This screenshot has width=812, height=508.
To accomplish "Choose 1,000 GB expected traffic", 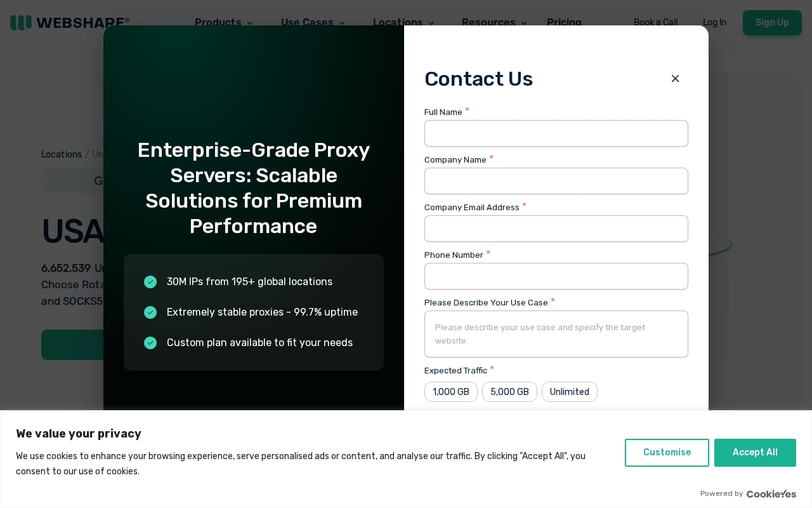I will (x=451, y=392).
